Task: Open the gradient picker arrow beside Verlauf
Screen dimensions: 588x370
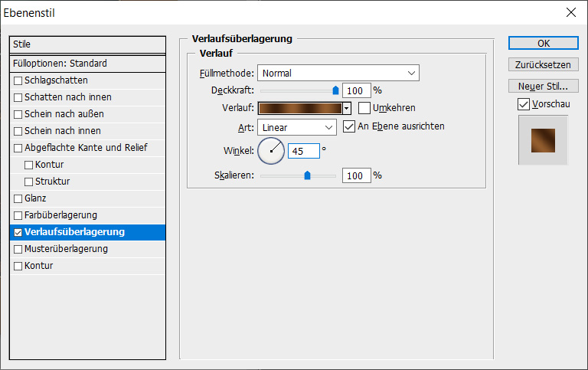Action: coord(347,109)
